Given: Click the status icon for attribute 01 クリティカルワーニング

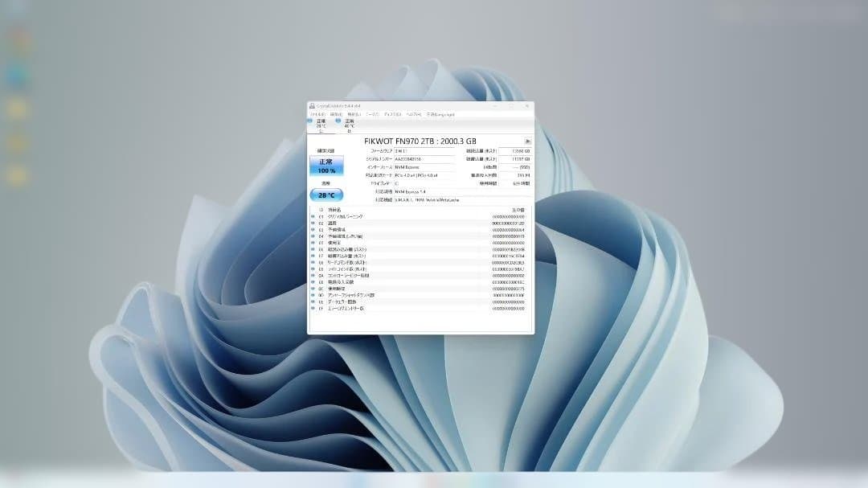Looking at the screenshot, I should pos(313,217).
